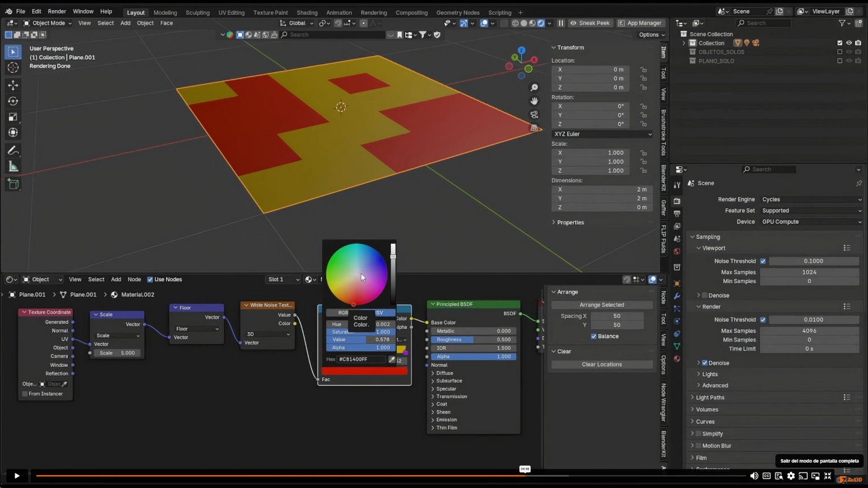Open the Rendering menu in the top bar
Screen dimensions: 868x488
[374, 12]
